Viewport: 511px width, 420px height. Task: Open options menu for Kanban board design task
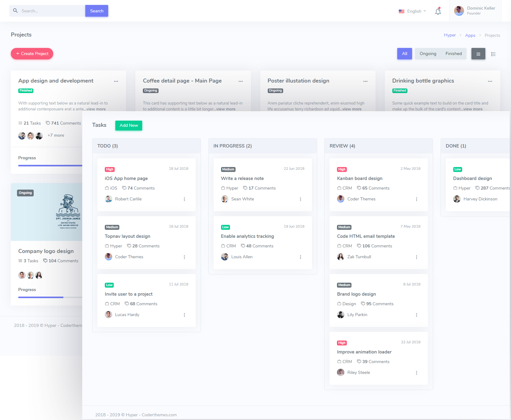click(x=417, y=199)
